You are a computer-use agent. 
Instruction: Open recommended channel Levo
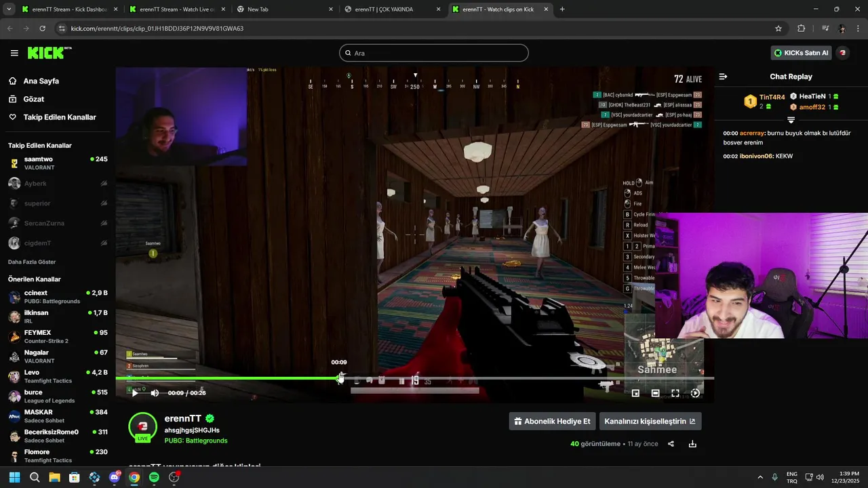(58, 376)
